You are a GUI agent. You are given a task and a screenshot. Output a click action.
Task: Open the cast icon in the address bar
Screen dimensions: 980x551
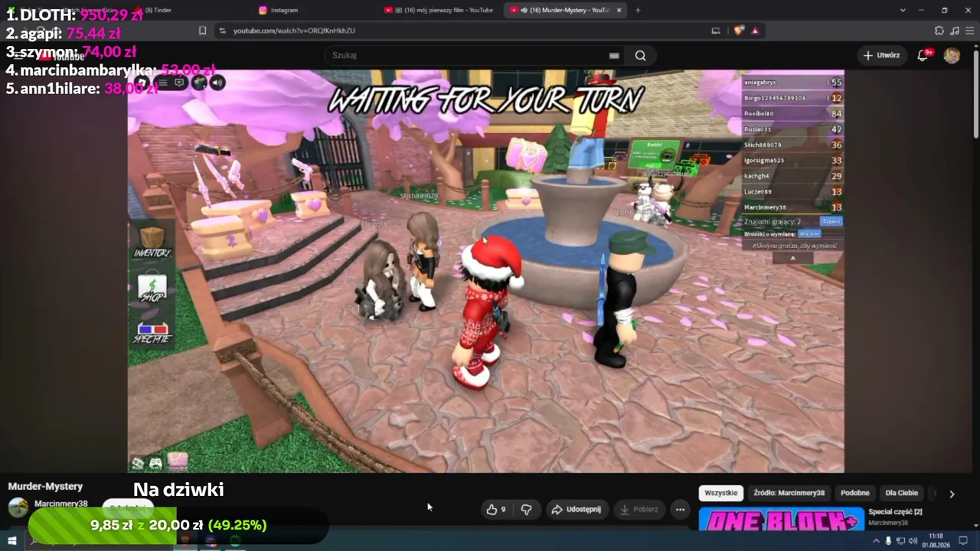pos(715,31)
